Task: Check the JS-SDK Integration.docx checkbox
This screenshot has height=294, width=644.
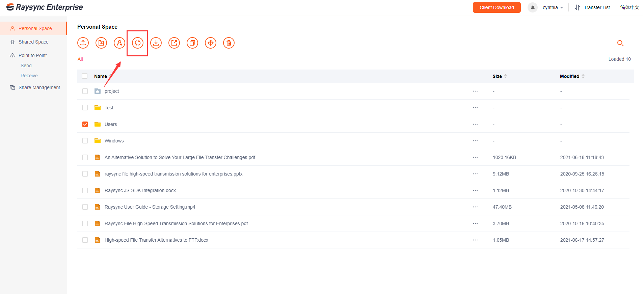Action: [85, 190]
